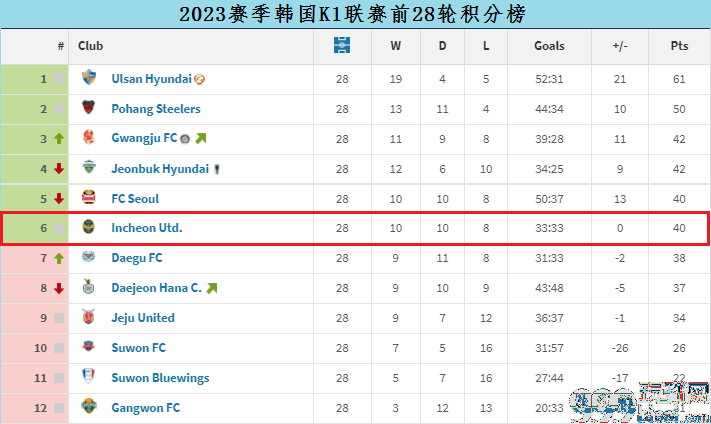Click the red down arrow next to Jeonbuk Hyundai
The image size is (711, 424).
tap(59, 169)
